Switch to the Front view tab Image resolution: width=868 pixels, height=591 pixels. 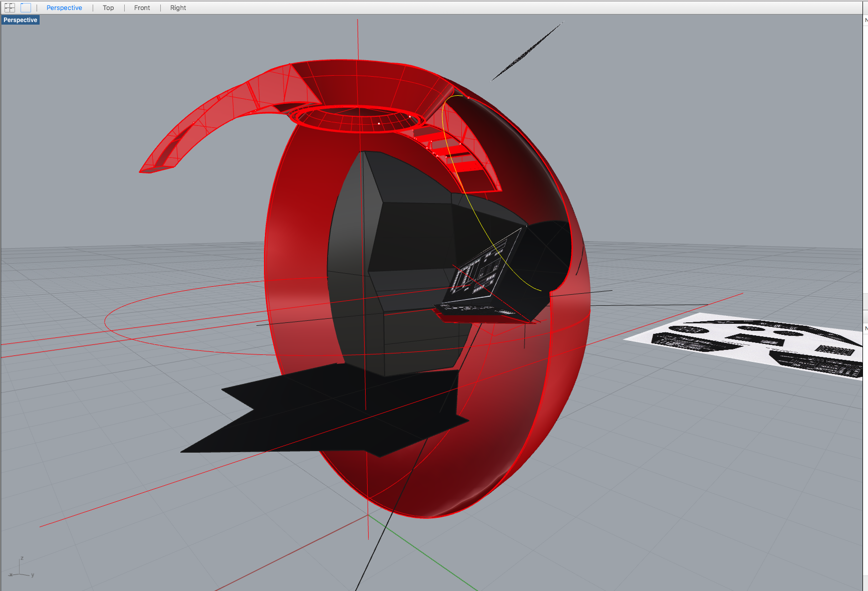(x=142, y=8)
